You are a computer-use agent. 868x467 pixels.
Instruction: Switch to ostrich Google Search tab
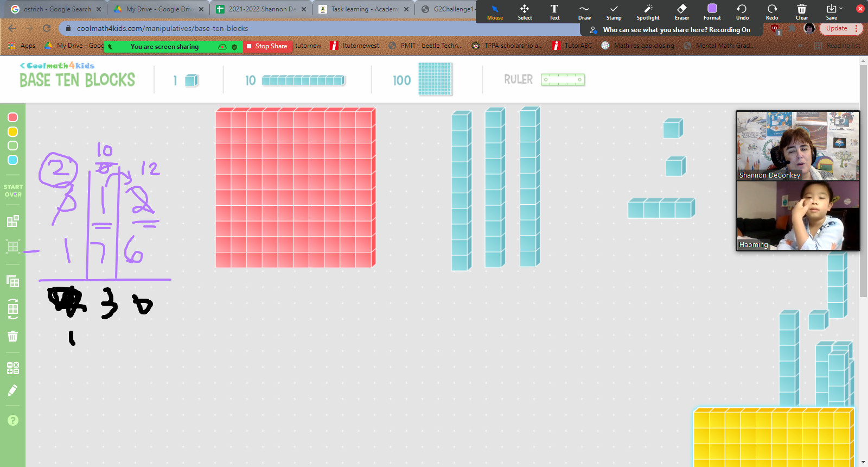pyautogui.click(x=57, y=9)
